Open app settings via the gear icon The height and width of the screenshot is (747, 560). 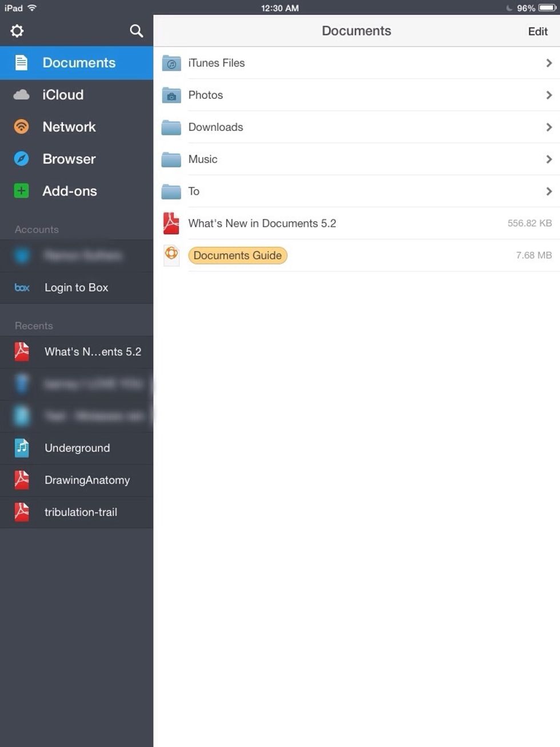pos(17,31)
